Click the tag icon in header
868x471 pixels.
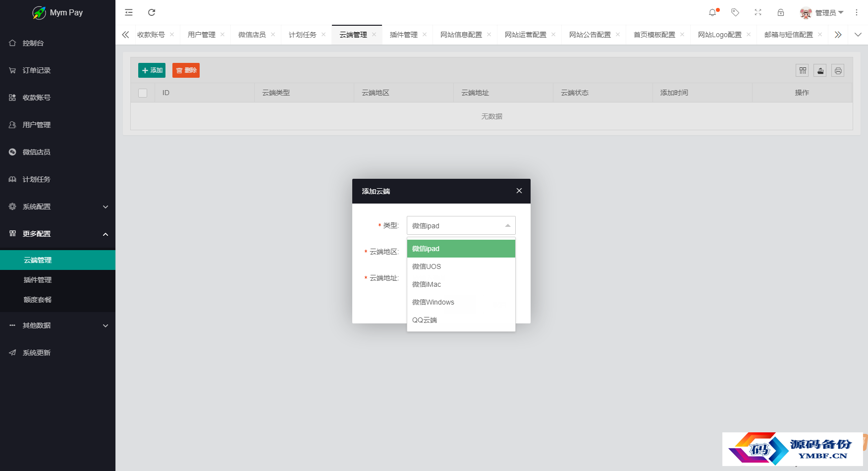pyautogui.click(x=735, y=12)
